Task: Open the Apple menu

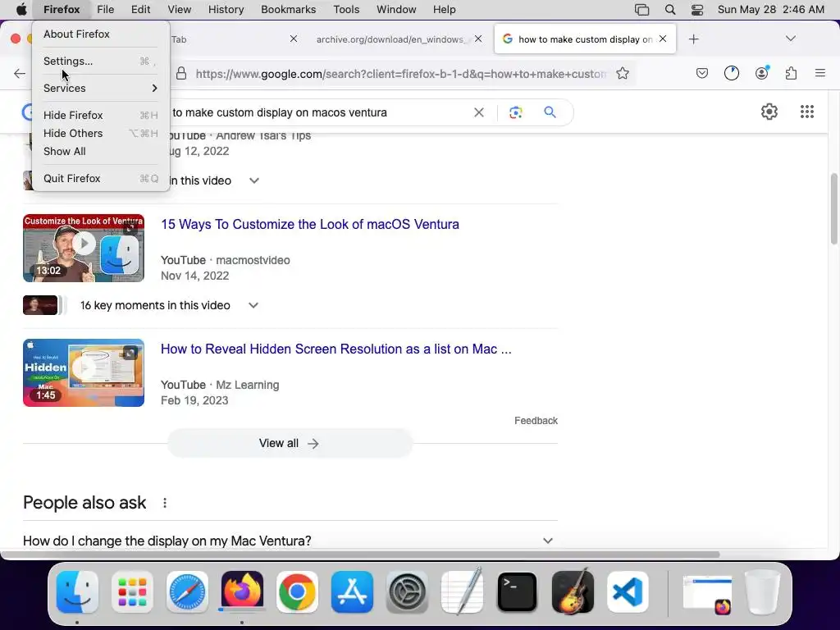Action: click(x=21, y=10)
